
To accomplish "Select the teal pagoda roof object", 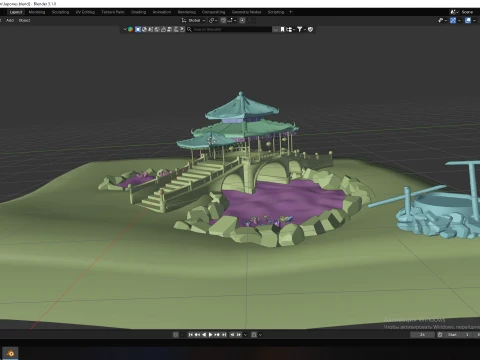I will pyautogui.click(x=242, y=107).
